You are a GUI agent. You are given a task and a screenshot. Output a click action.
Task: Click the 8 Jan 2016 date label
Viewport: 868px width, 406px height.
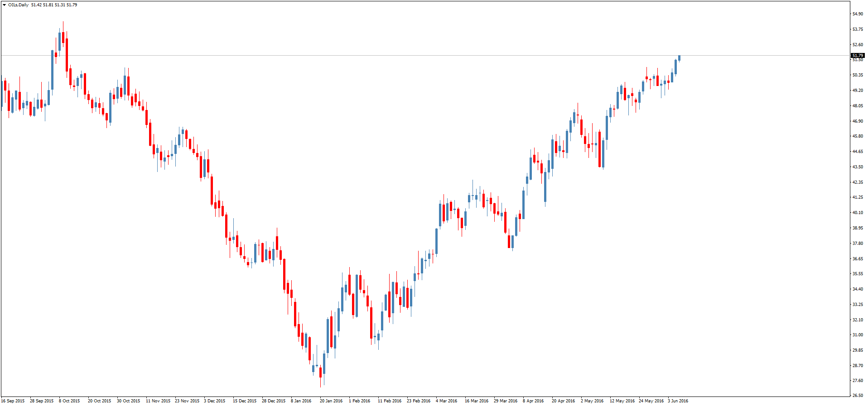301,401
